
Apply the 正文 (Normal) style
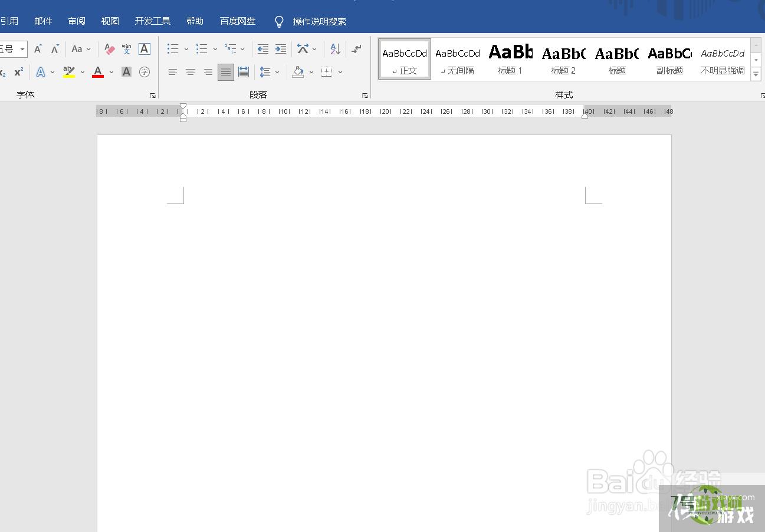pos(405,59)
